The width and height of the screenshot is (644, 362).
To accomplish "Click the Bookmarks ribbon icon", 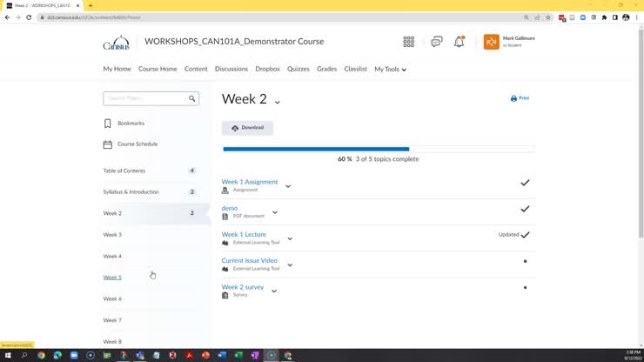I will click(x=108, y=124).
